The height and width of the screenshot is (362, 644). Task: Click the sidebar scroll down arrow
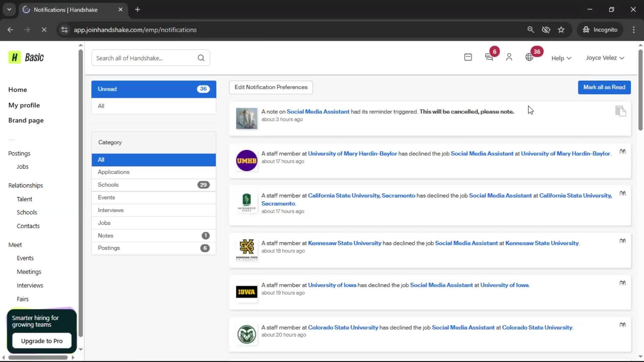pos(80,349)
